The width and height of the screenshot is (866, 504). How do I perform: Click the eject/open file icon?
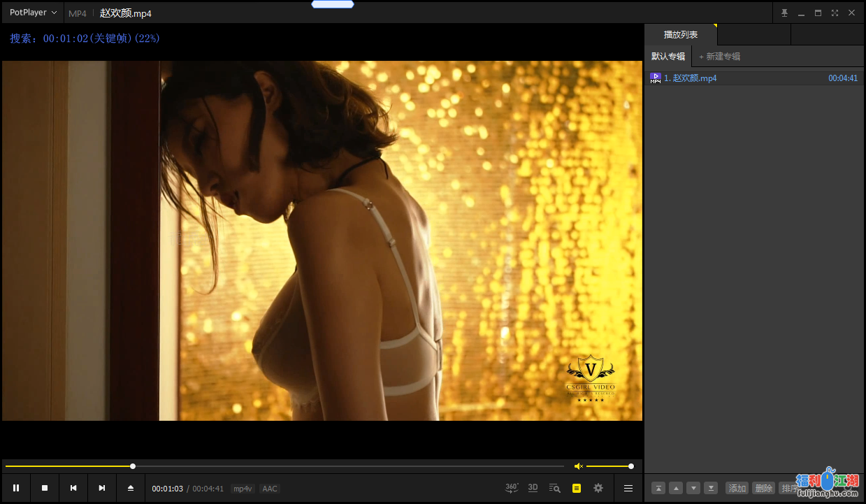coord(131,488)
